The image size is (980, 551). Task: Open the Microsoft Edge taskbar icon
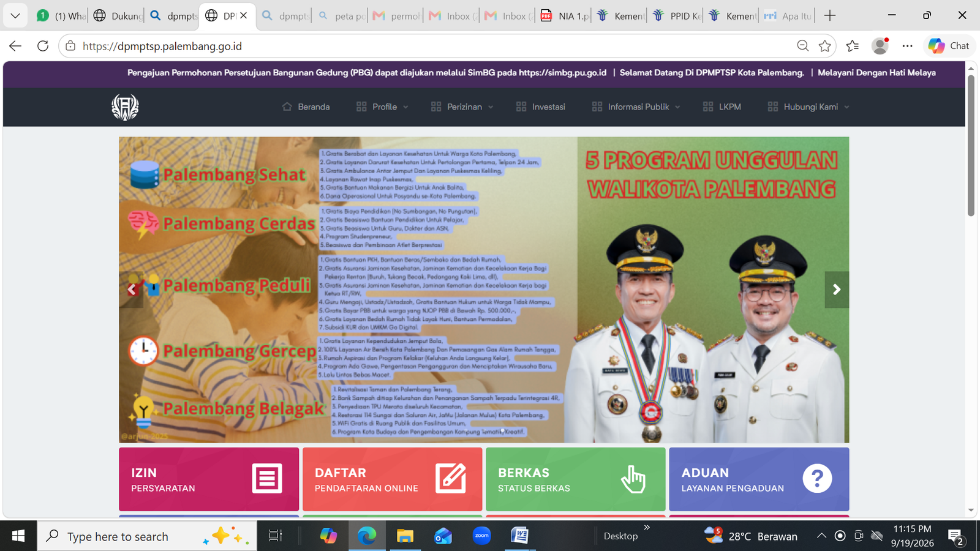pyautogui.click(x=367, y=536)
